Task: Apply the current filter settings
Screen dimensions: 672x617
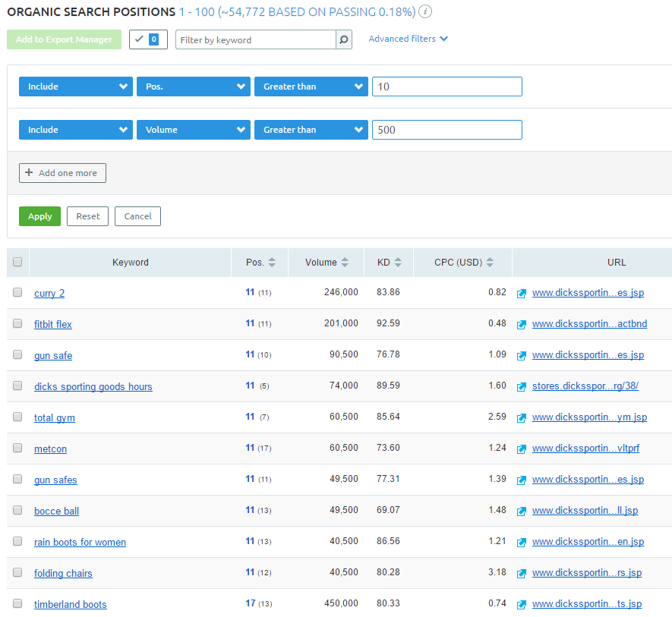Action: click(x=39, y=216)
